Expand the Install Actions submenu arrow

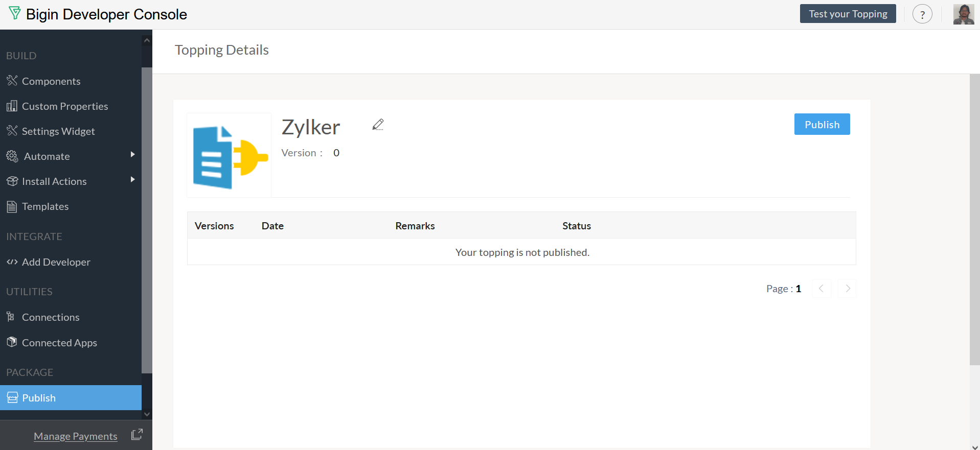click(x=132, y=180)
